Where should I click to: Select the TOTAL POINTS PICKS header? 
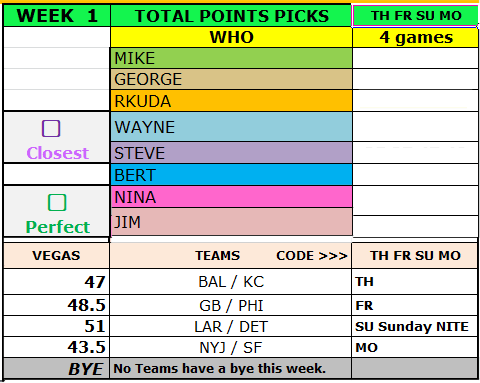231,16
